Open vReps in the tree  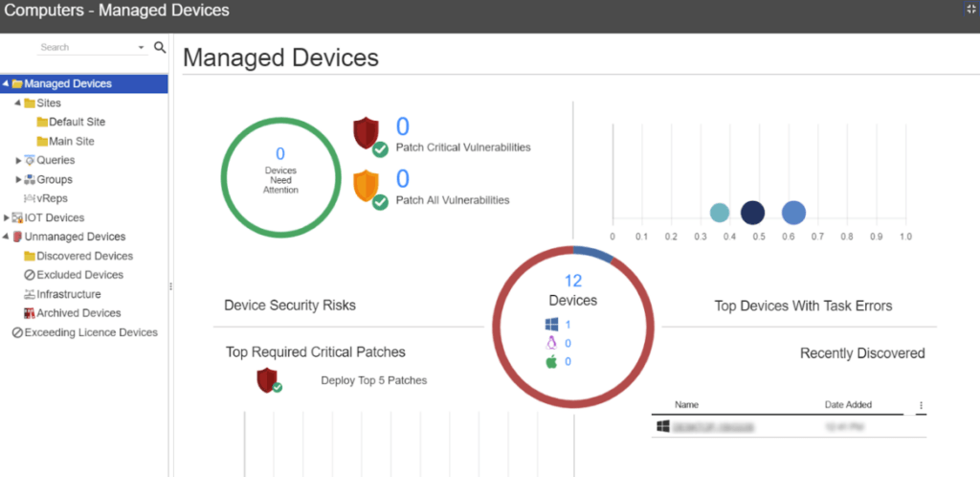(x=52, y=199)
